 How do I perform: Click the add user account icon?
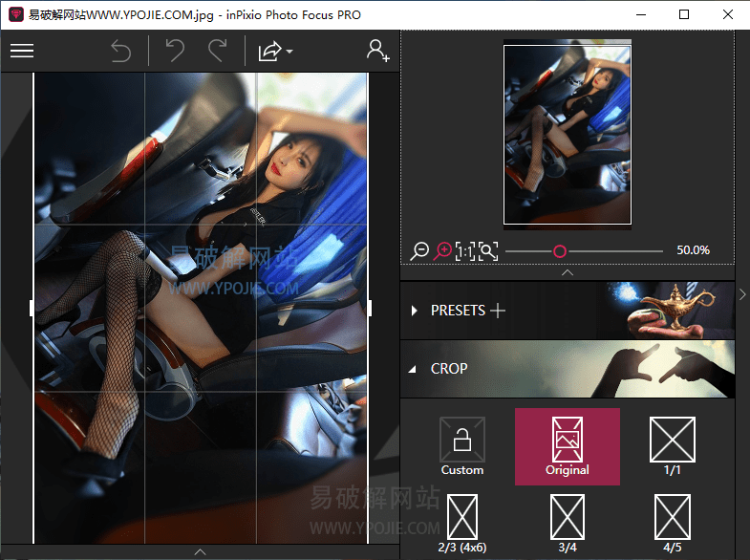(x=378, y=52)
